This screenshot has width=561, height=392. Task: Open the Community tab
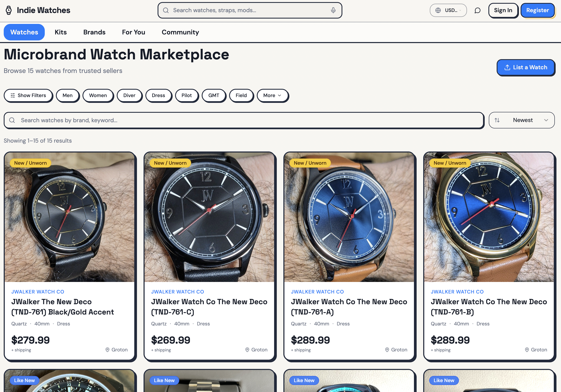coord(180,32)
